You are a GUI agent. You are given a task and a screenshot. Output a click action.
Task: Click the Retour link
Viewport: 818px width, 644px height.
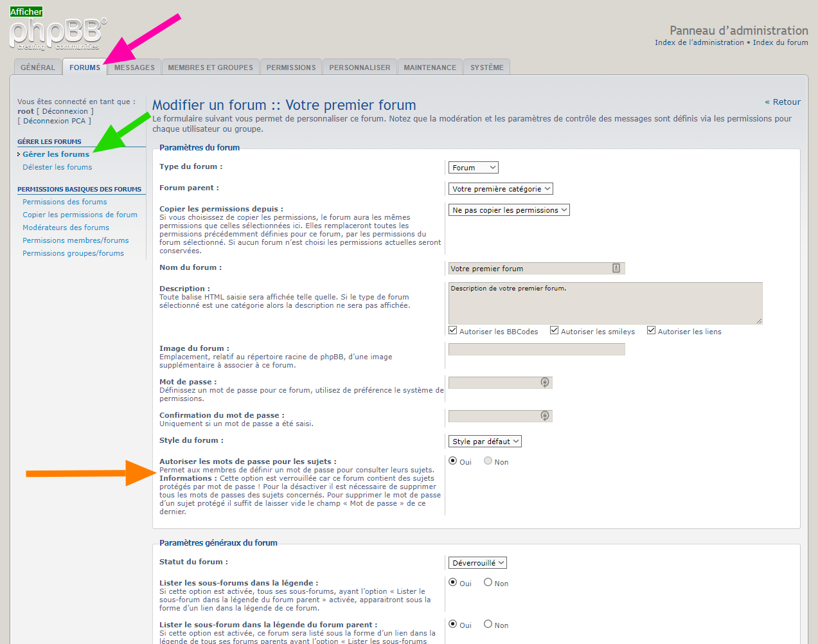click(783, 102)
